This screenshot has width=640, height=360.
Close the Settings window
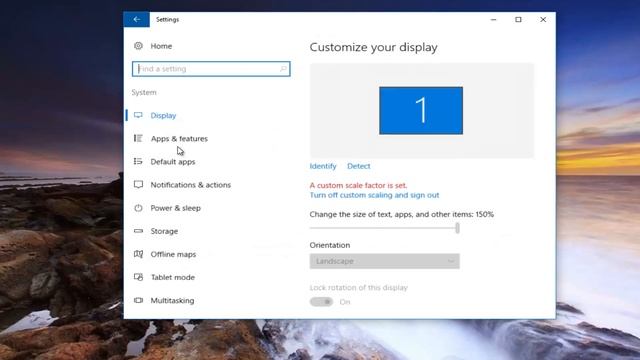pos(543,19)
